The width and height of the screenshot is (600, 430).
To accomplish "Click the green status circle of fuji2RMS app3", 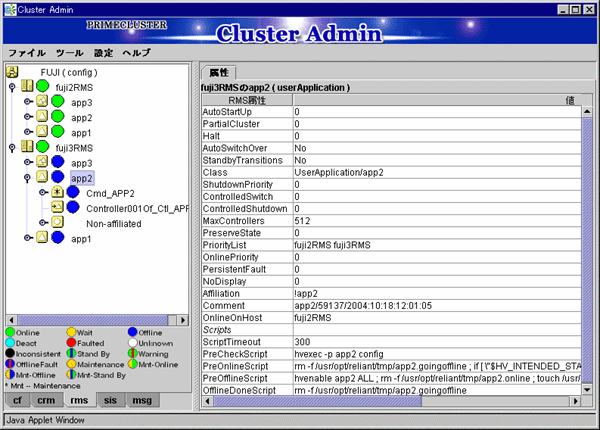I will [x=58, y=101].
